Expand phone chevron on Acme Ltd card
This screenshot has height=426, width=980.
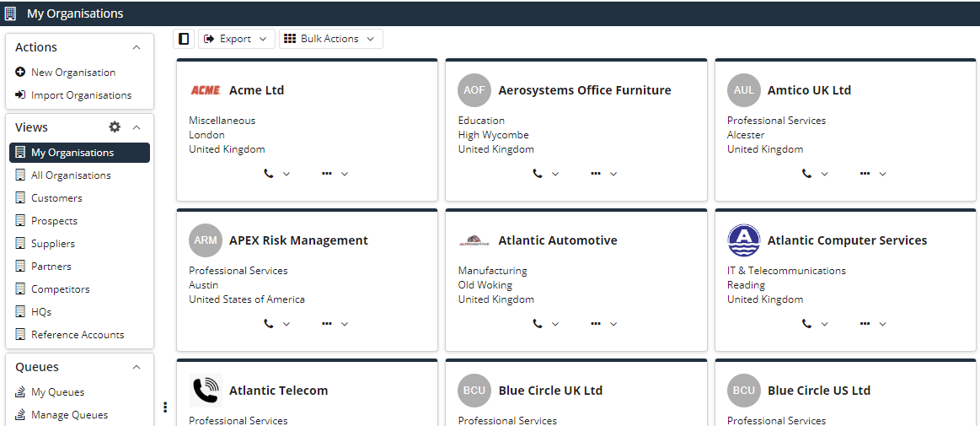[287, 174]
